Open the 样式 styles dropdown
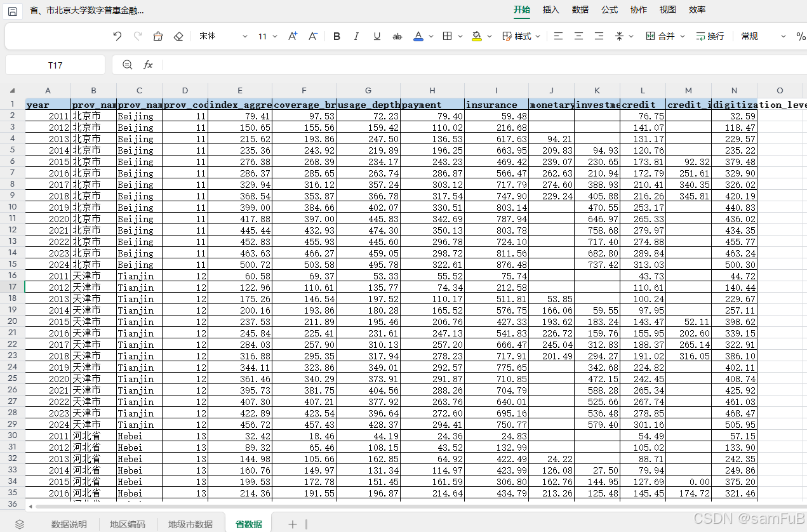 (x=521, y=36)
